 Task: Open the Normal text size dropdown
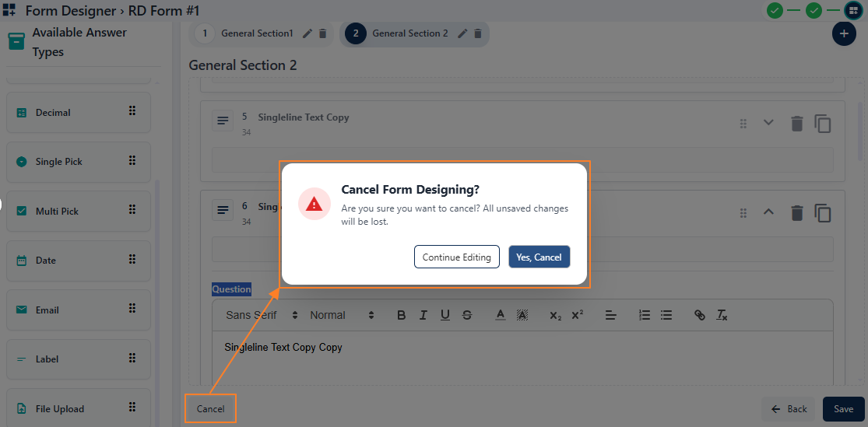(342, 315)
